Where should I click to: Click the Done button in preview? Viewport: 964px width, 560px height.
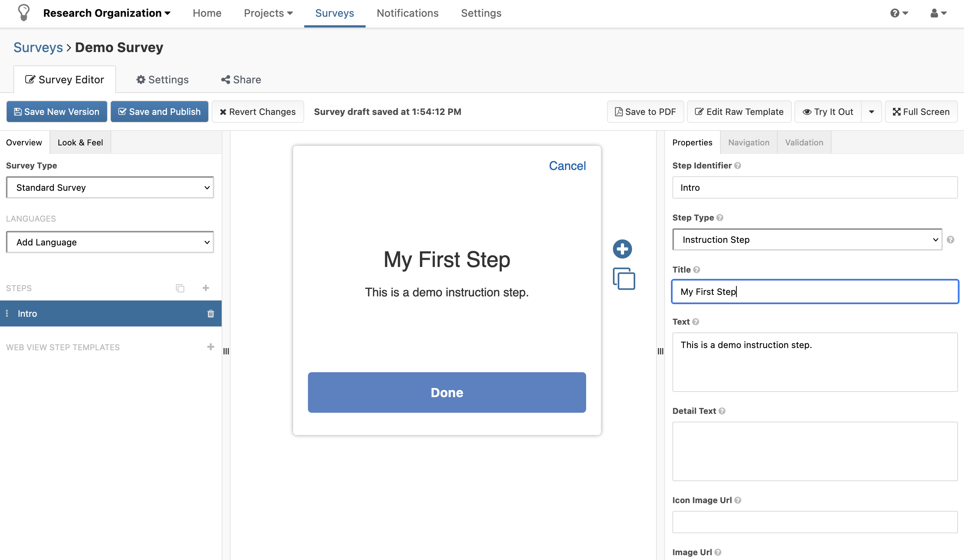click(x=446, y=392)
